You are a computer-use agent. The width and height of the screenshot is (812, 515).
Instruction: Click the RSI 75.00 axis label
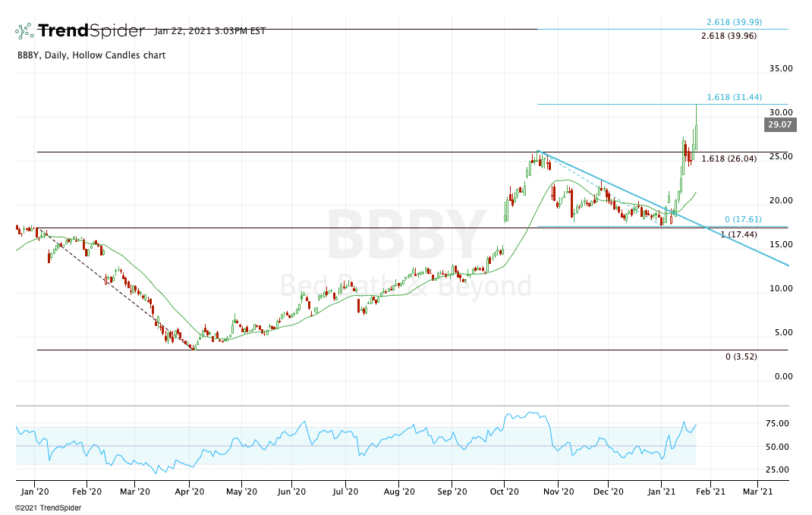tap(777, 423)
